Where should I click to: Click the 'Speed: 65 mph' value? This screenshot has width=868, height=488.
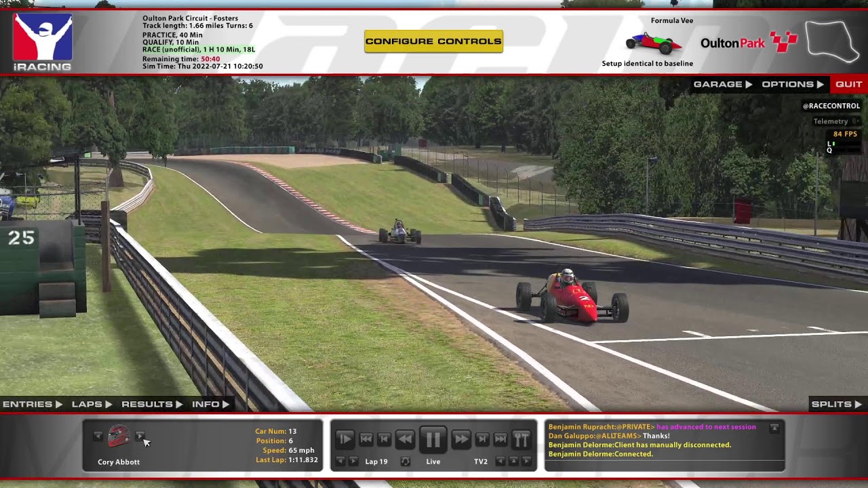coord(288,450)
